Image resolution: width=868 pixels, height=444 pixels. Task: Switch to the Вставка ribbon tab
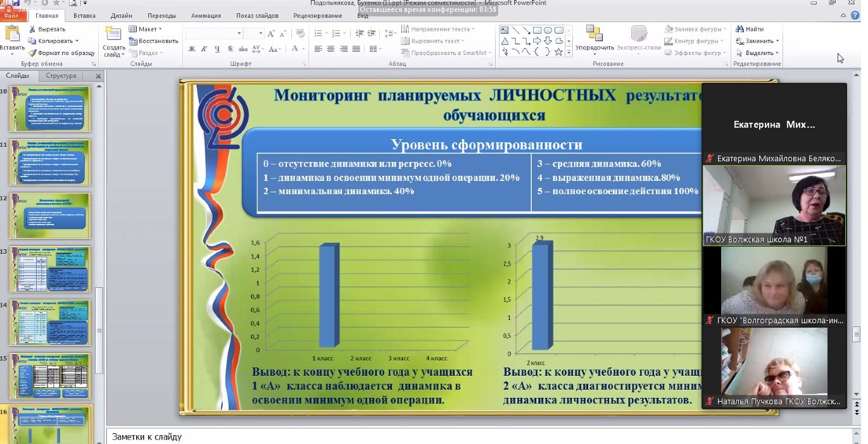84,16
